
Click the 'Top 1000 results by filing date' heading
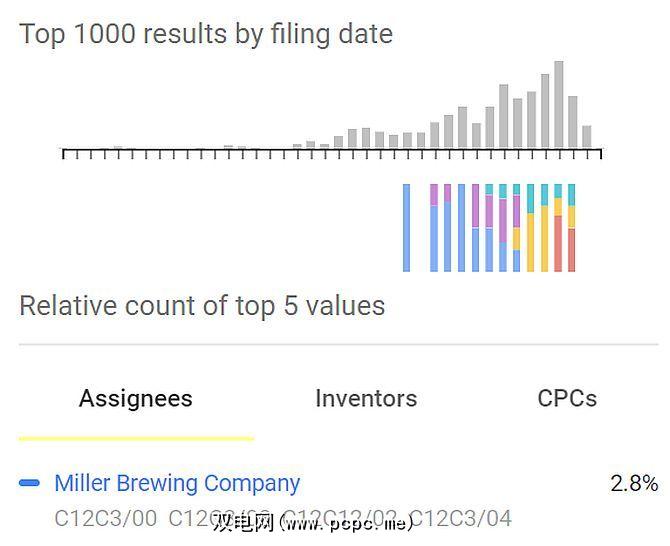(x=206, y=34)
